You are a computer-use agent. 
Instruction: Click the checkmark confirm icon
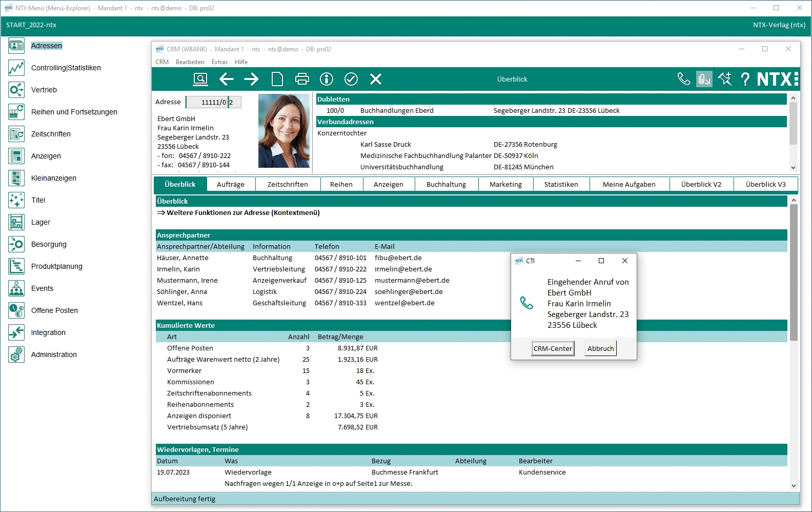(351, 79)
